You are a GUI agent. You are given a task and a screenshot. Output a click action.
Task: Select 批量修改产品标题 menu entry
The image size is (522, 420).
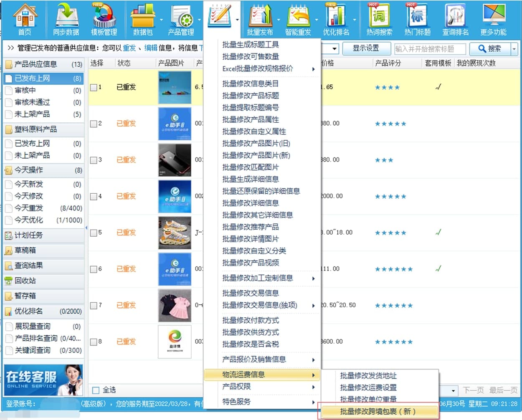[251, 96]
